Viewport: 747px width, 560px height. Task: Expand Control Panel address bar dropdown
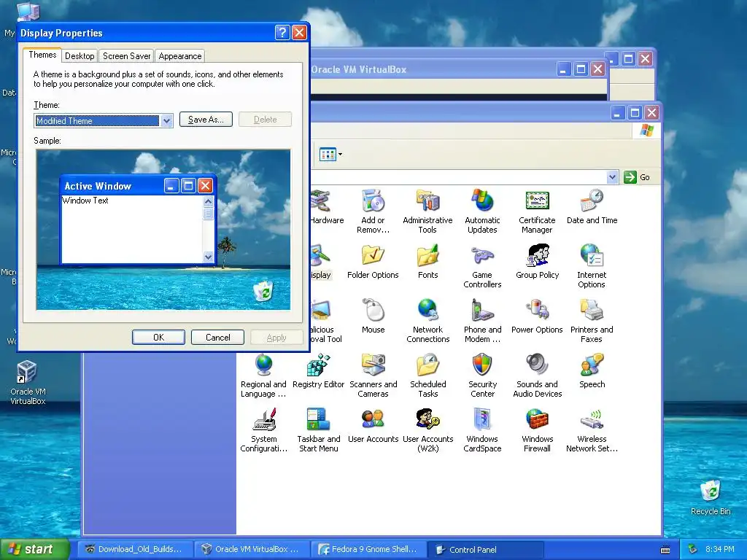point(612,177)
